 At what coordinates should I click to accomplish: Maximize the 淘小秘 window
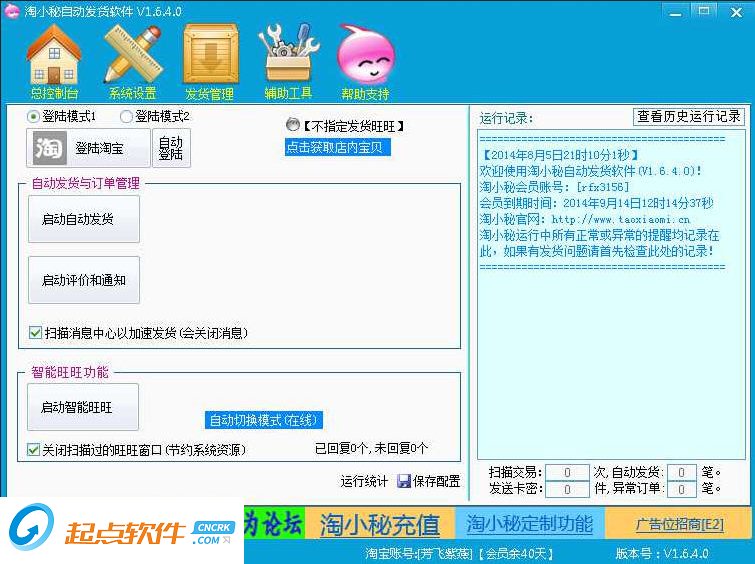coord(704,11)
